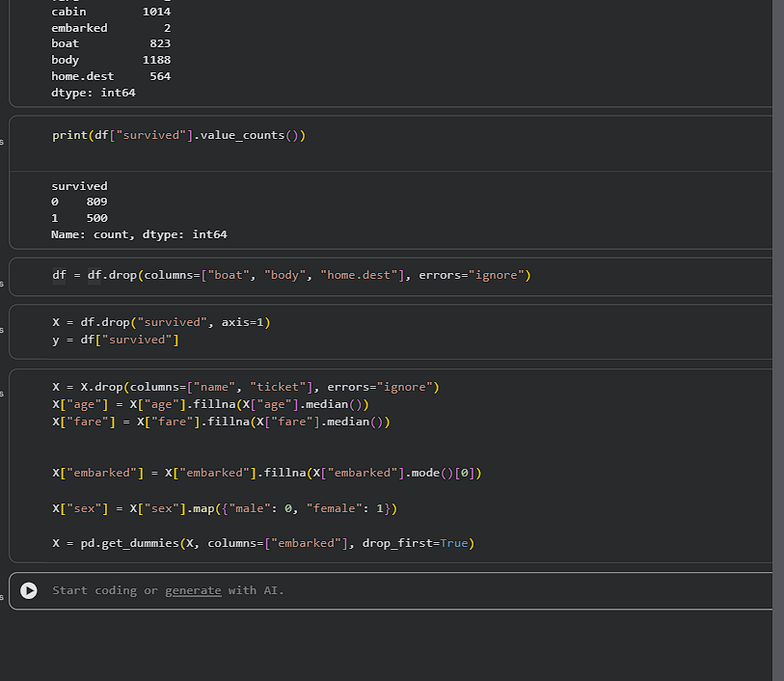
Task: Click the 'home.dest 564' output row
Action: pyautogui.click(x=111, y=76)
